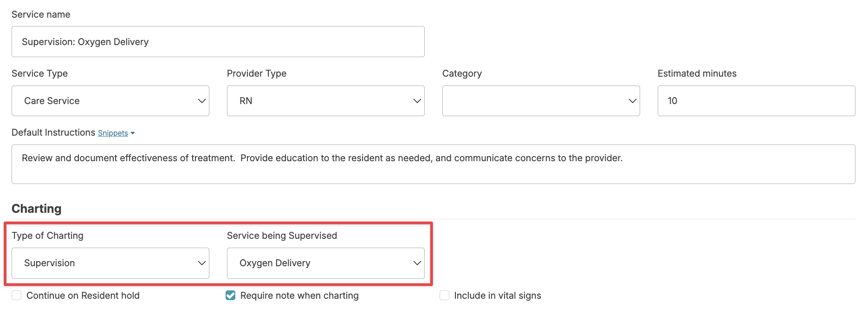The image size is (868, 315).
Task: Uncheck Require note when charting
Action: pos(231,295)
